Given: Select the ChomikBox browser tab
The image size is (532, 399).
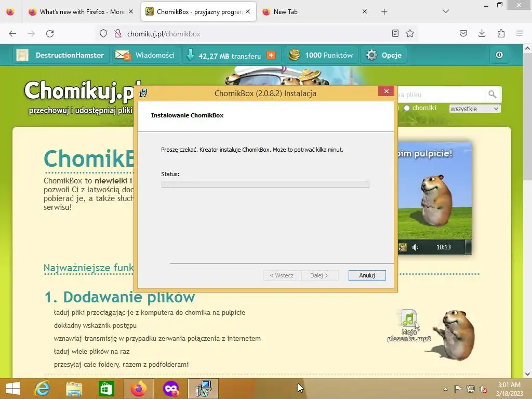Looking at the screenshot, I should click(198, 12).
